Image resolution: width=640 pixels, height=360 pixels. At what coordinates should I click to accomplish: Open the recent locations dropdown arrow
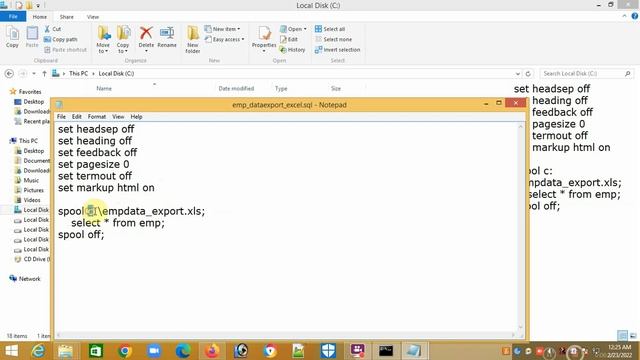click(x=34, y=73)
